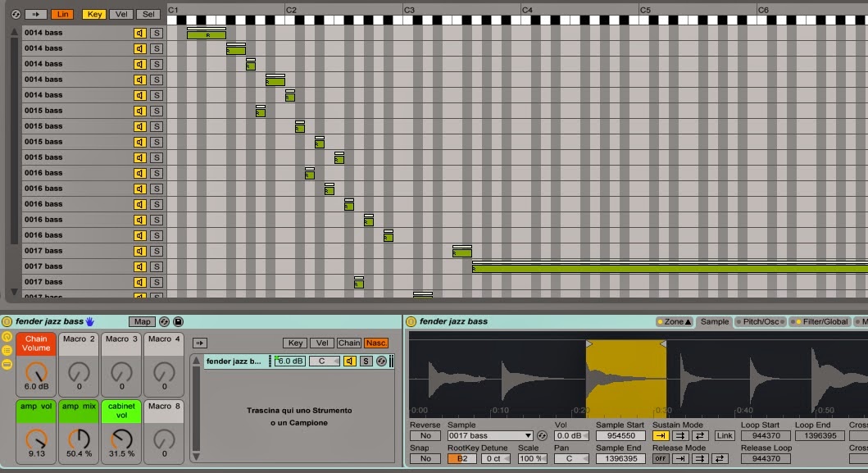This screenshot has width=868, height=473.
Task: Open the Chain select editor
Action: [348, 343]
